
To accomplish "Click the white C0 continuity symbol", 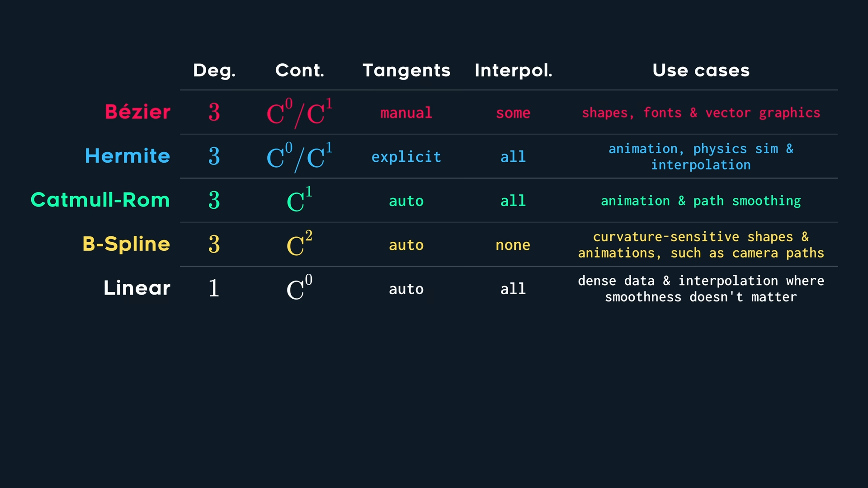I will point(299,288).
